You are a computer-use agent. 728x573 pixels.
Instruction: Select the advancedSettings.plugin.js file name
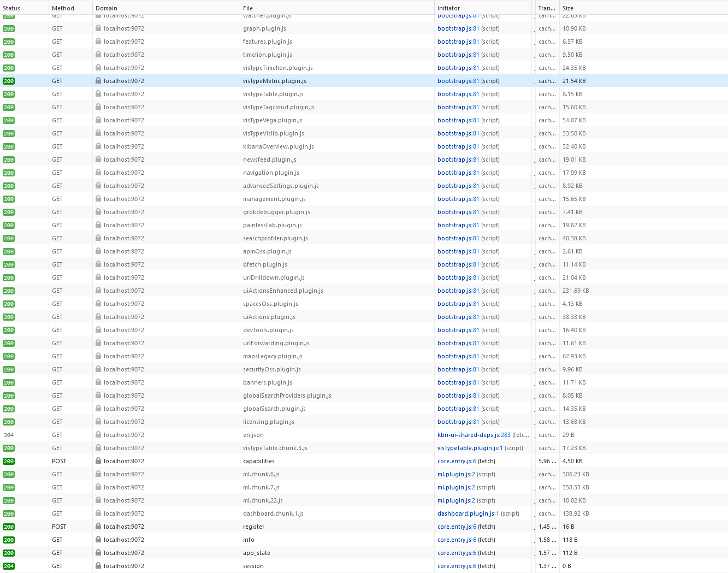(x=281, y=186)
